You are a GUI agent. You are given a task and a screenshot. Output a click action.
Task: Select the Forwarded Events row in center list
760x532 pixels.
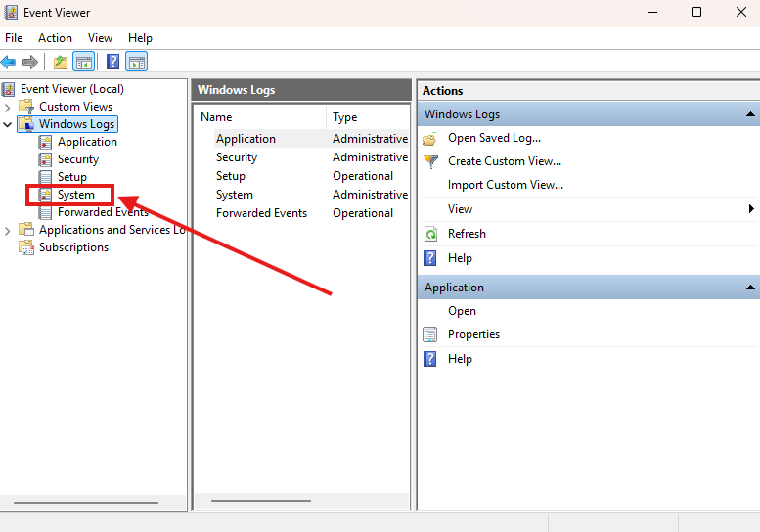pos(312,213)
